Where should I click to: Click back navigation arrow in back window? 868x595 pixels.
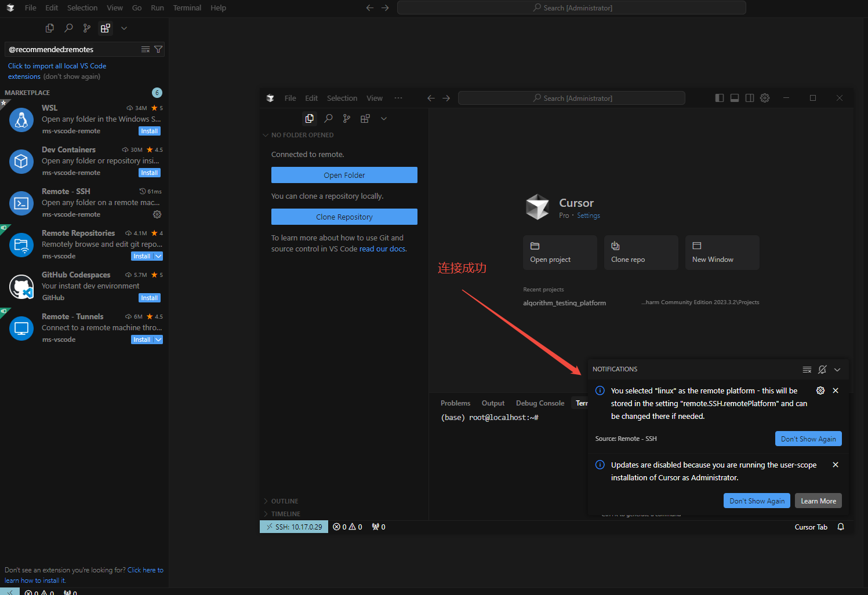click(370, 8)
